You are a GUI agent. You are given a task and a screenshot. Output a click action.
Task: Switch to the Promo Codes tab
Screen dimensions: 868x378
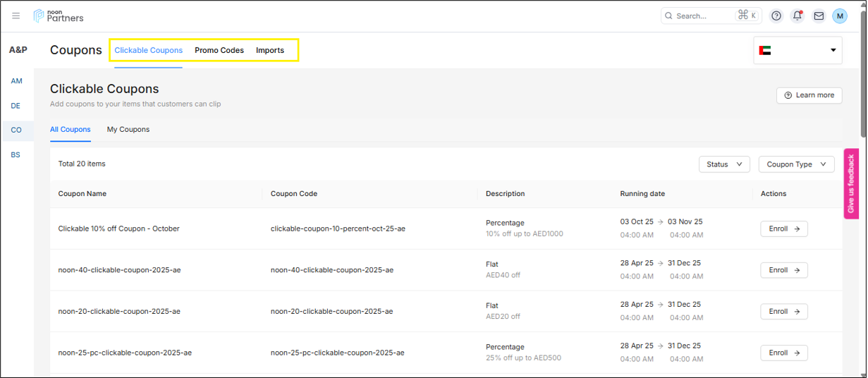pos(219,50)
